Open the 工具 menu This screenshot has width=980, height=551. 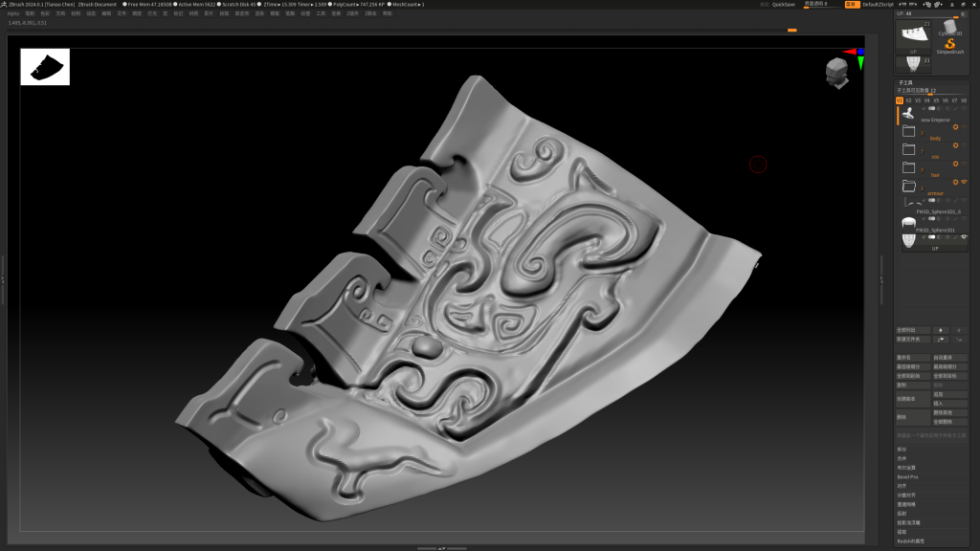click(x=321, y=13)
